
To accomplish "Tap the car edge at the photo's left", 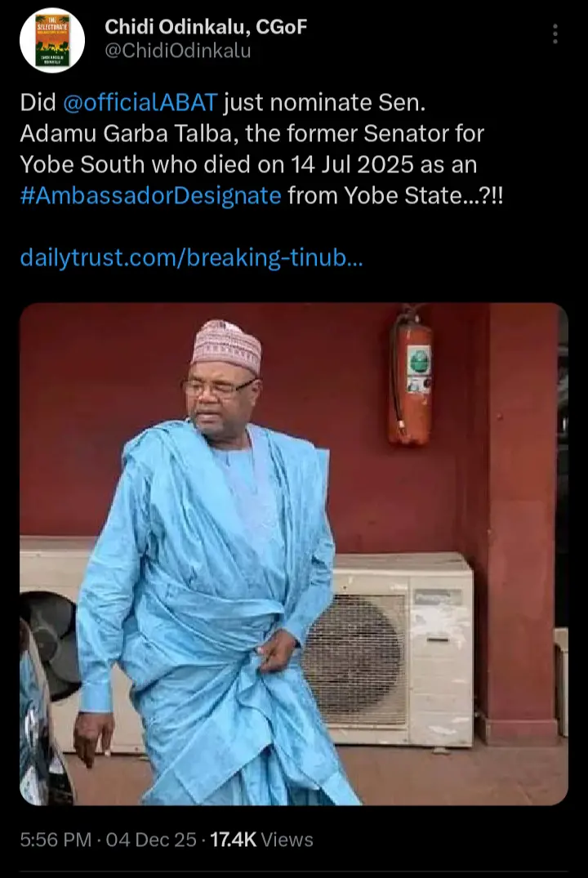I will (45, 711).
